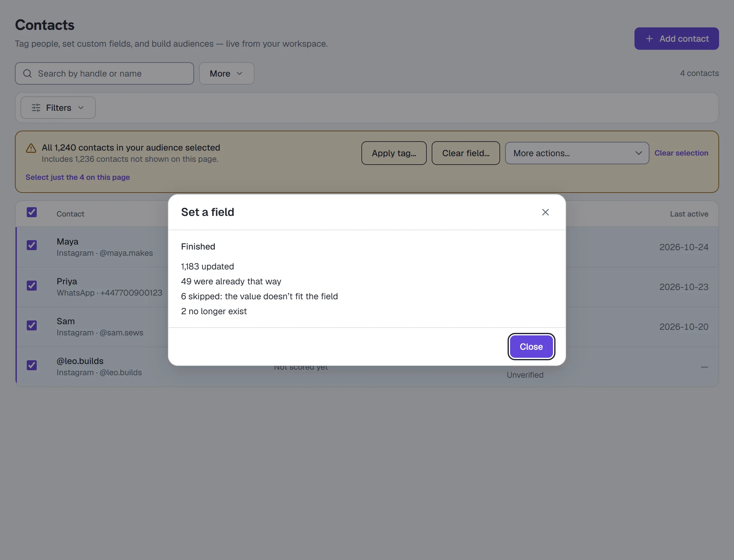Viewport: 734px width, 560px height.
Task: Expand the Filters dropdown
Action: (x=58, y=108)
